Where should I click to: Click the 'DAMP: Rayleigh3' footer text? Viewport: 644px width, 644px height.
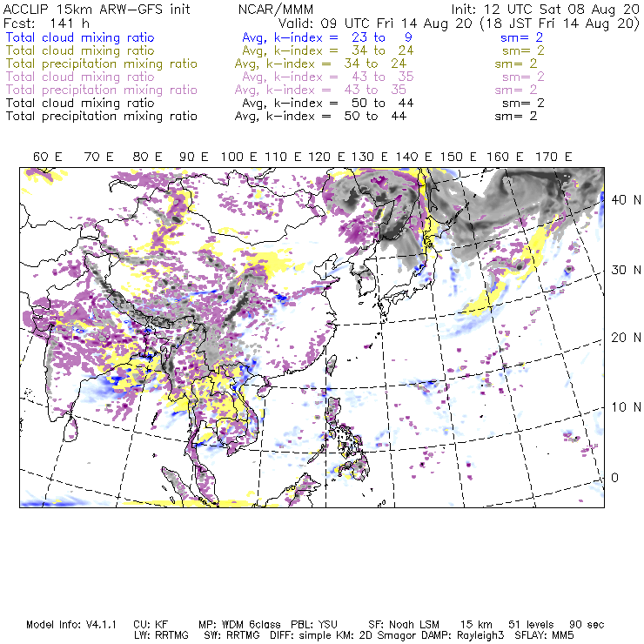click(463, 635)
